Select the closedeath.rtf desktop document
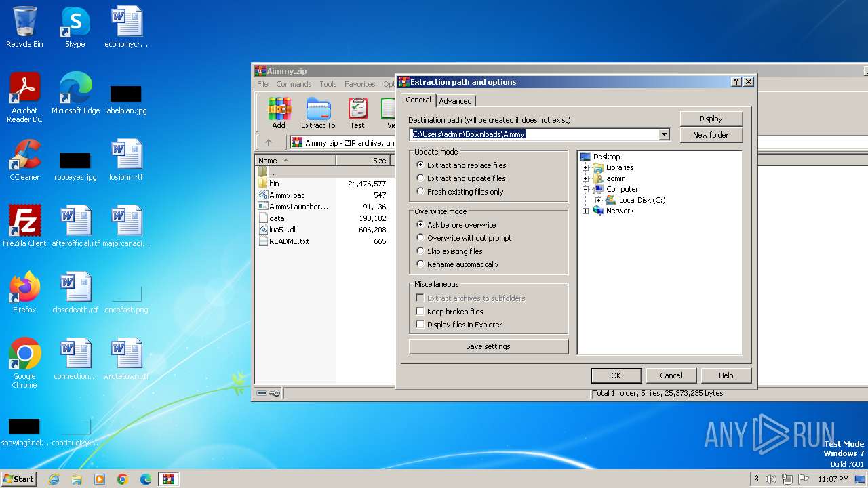Screen dimensions: 868x488 point(75,293)
